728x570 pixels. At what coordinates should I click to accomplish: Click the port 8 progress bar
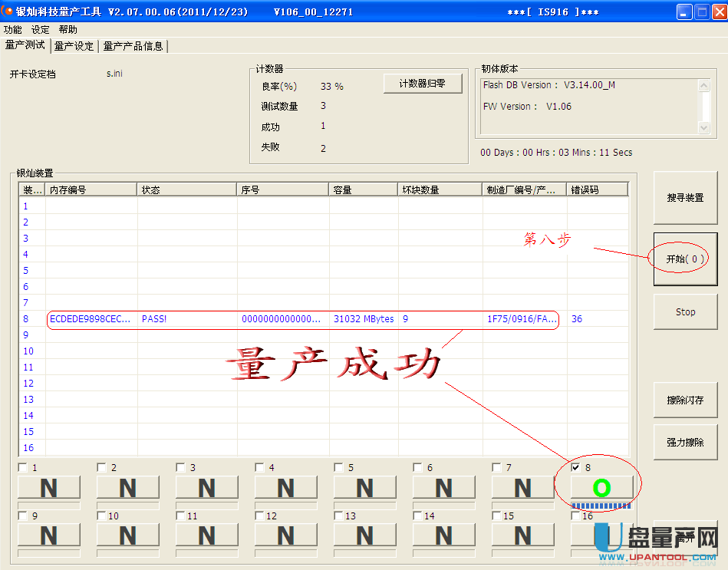click(601, 506)
